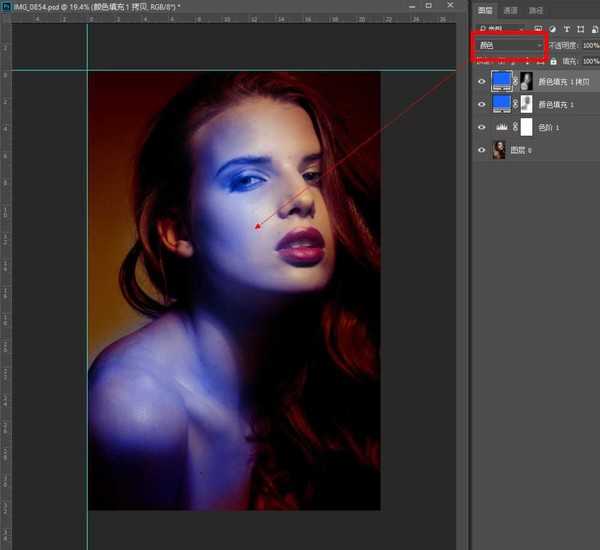Image resolution: width=600 pixels, height=550 pixels.
Task: Click the adjustment layer filter icon
Action: [x=552, y=28]
